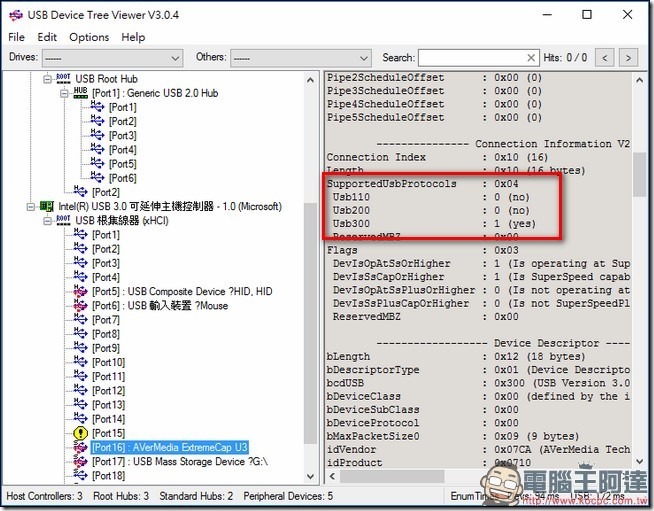Click the details panel horizontal scroll left arrow
Screen dimensions: 654x511
[332, 476]
